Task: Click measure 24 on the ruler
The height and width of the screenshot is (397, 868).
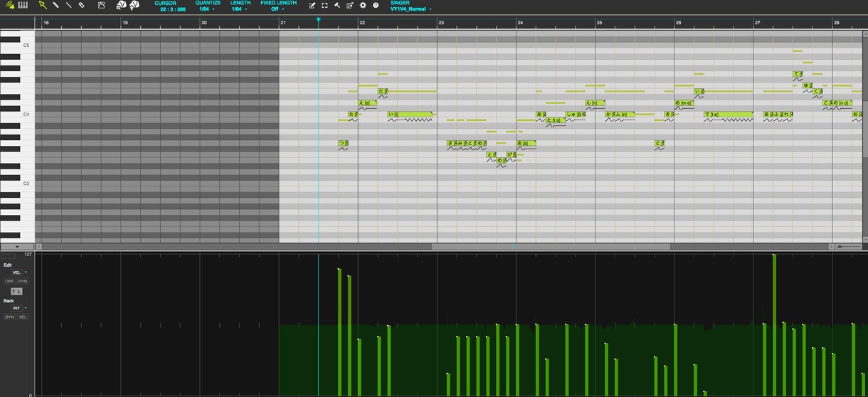Action: point(520,23)
